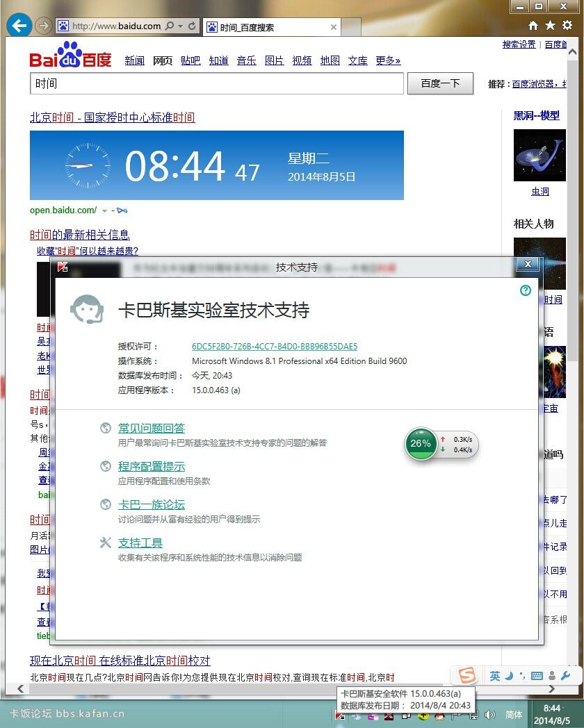Open the Sogou wrench settings icon
584x728 pixels.
[565, 676]
